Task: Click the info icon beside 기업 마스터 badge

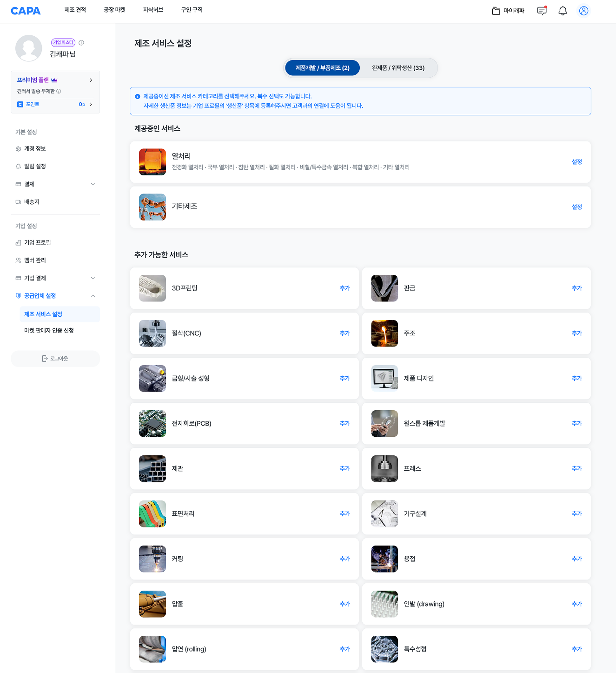Action: [x=81, y=43]
